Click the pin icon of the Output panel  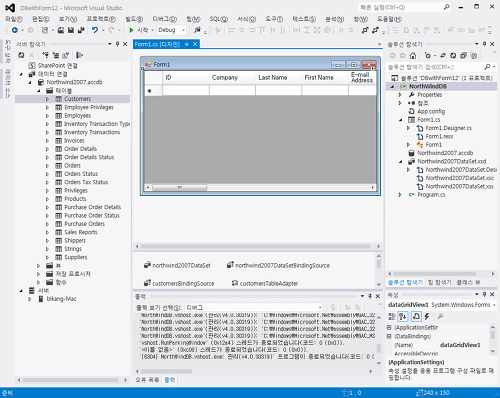click(370, 296)
